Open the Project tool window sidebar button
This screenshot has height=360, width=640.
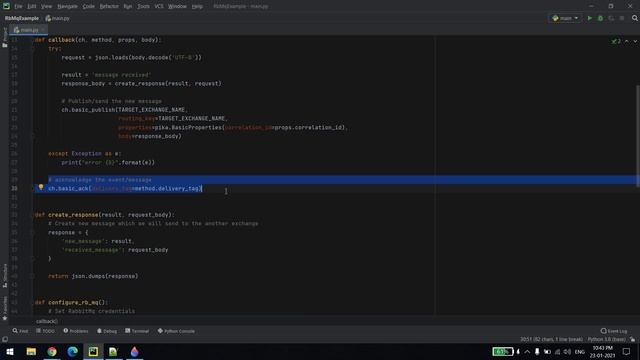[5, 37]
